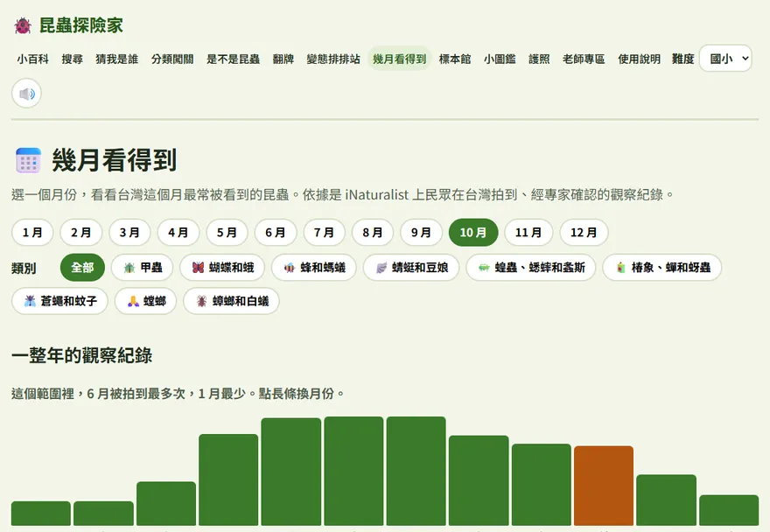Open 是不是昆蟲 in the navigation

tap(234, 59)
